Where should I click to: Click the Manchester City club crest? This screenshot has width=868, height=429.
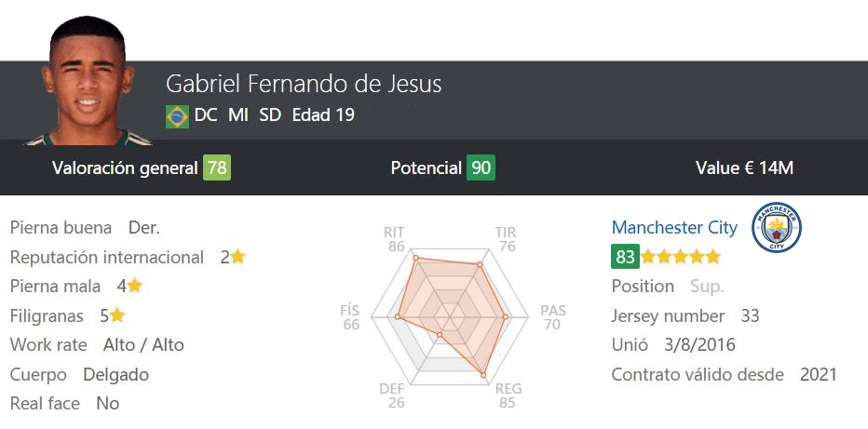(x=777, y=227)
